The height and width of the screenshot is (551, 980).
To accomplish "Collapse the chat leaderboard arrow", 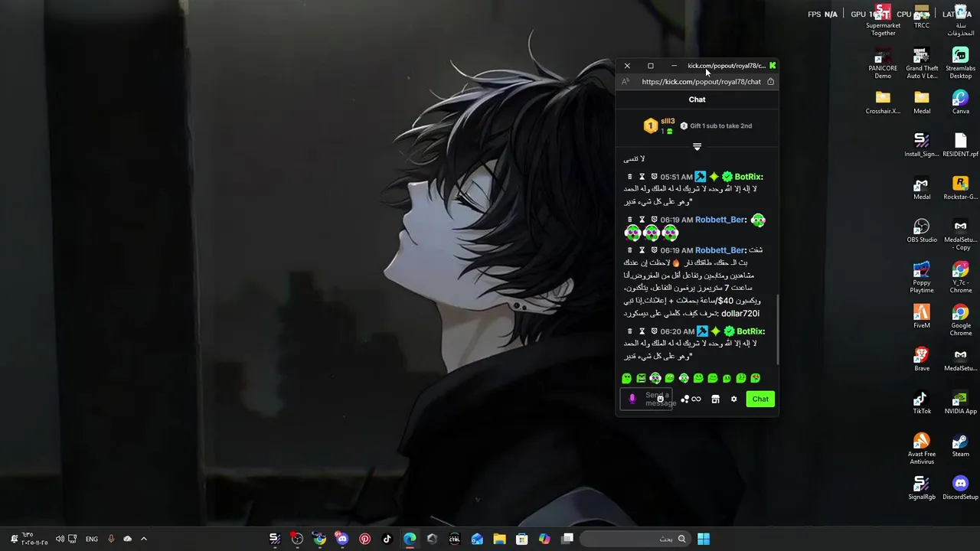I will click(x=697, y=146).
